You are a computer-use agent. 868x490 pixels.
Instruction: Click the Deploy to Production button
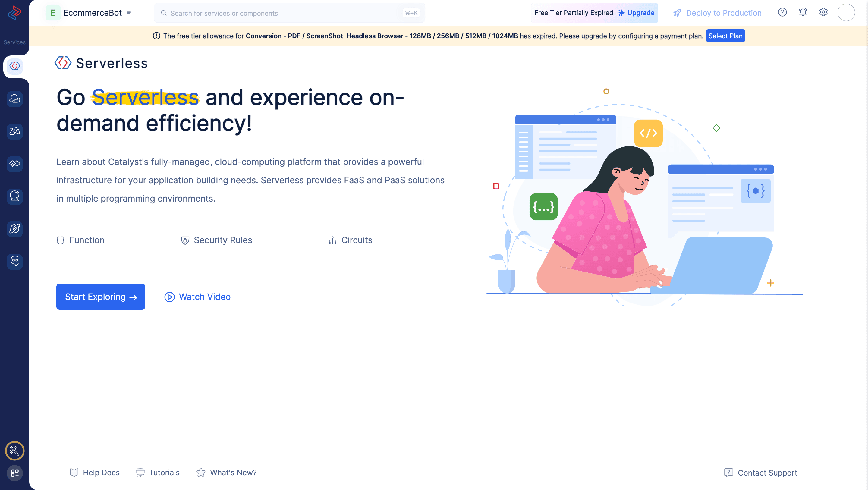coord(716,13)
